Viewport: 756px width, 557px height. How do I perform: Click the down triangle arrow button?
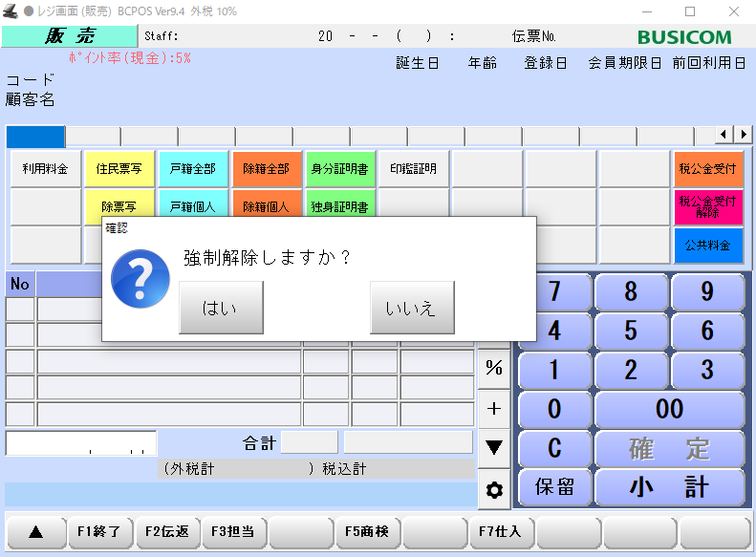494,447
